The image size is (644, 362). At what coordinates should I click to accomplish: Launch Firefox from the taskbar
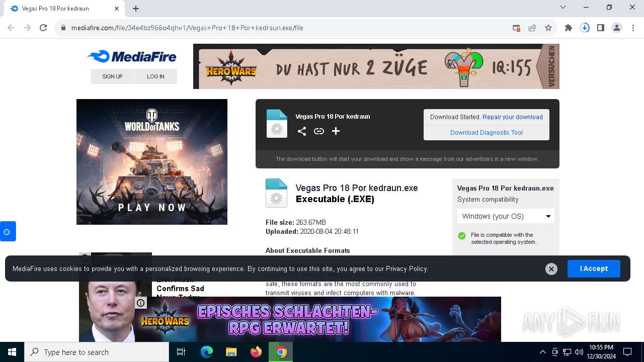[256, 352]
